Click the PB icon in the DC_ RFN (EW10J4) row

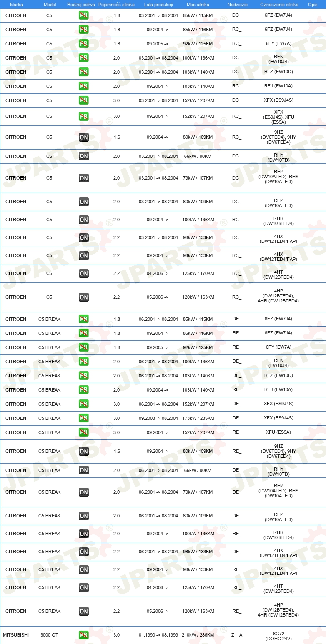(x=83, y=58)
